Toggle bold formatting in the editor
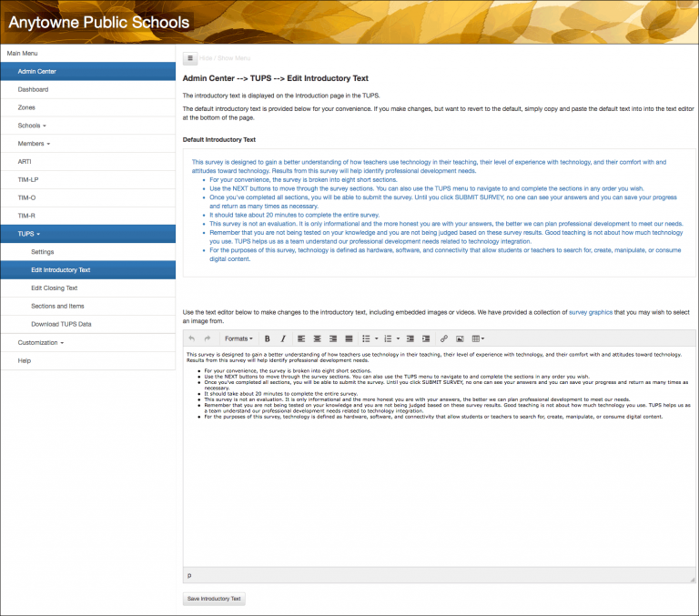 pyautogui.click(x=267, y=338)
